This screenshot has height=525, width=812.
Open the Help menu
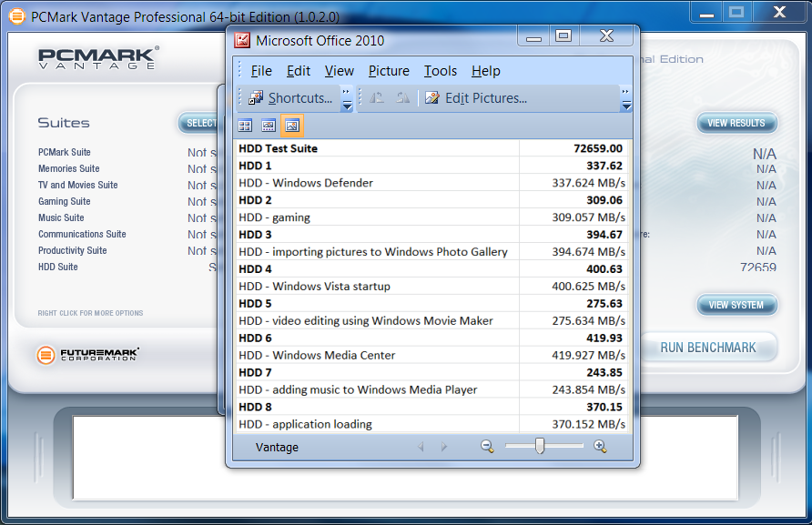coord(486,71)
